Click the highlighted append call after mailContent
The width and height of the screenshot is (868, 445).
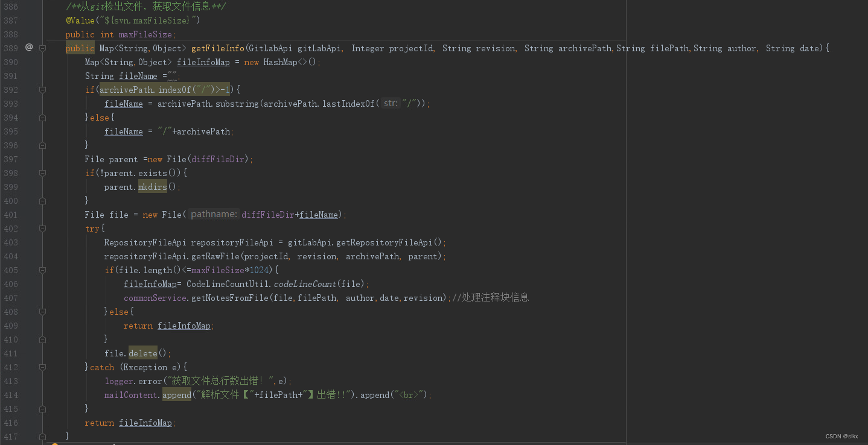tap(177, 395)
